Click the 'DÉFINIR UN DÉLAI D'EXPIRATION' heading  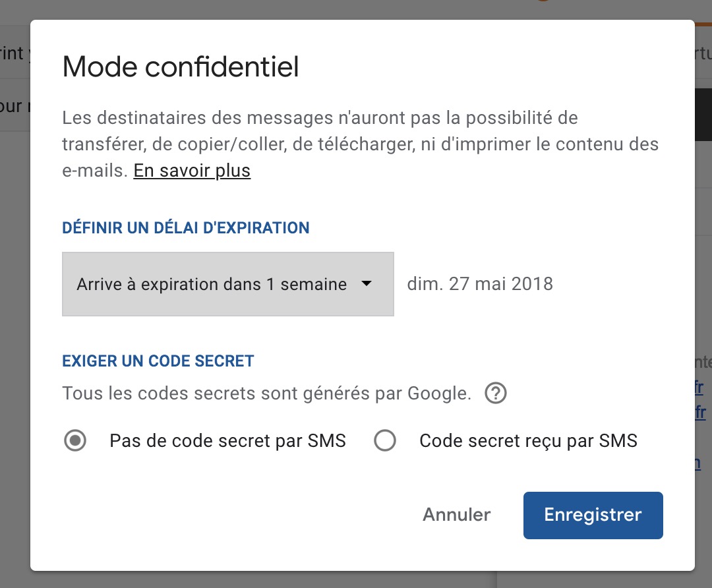(185, 228)
